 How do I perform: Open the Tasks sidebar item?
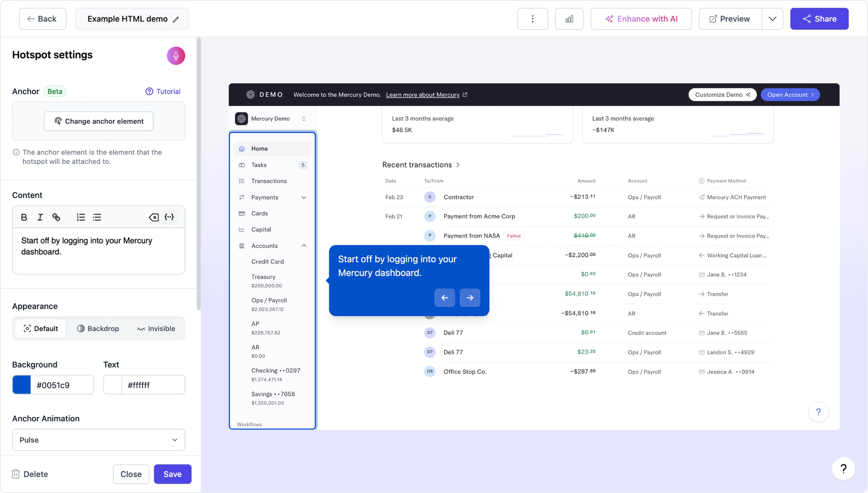point(272,165)
